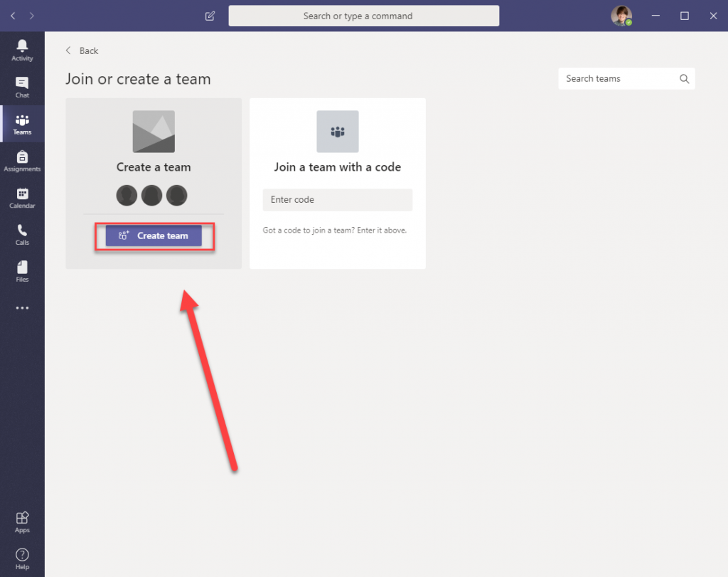Viewport: 728px width, 577px height.
Task: Select the Create a team picture placeholder
Action: coord(154,132)
